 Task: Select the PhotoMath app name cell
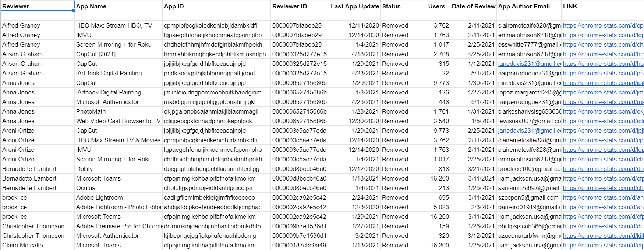click(118, 111)
